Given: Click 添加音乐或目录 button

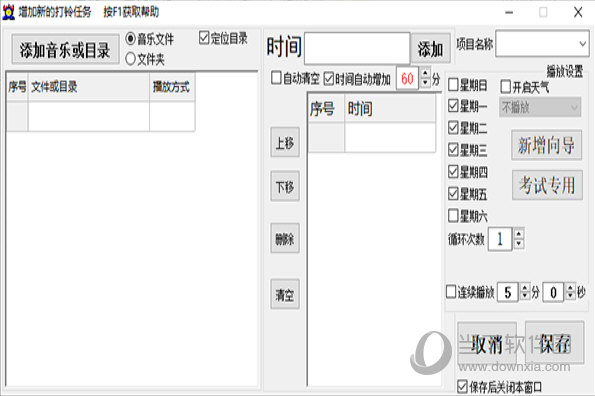Looking at the screenshot, I should click(x=65, y=49).
